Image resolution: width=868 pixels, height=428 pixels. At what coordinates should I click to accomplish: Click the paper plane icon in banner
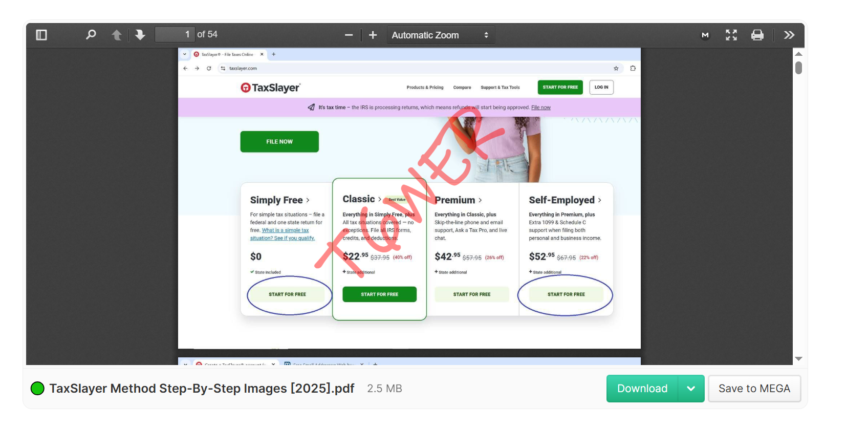click(311, 108)
